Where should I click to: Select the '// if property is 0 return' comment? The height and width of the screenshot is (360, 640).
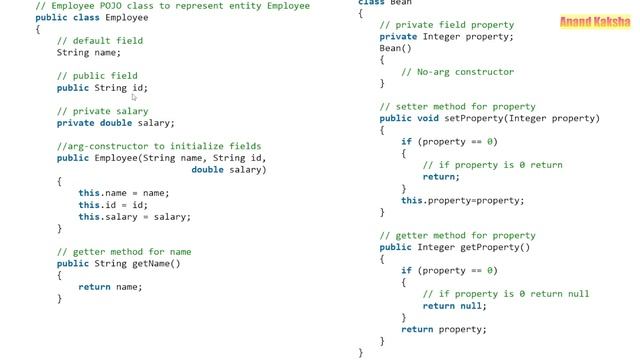pyautogui.click(x=492, y=165)
